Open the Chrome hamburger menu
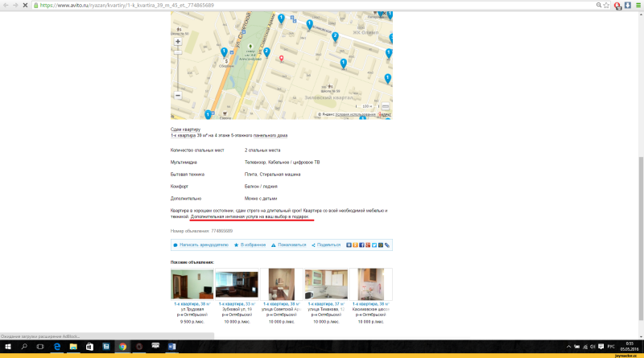Viewport: 644px width, 358px height. point(638,5)
